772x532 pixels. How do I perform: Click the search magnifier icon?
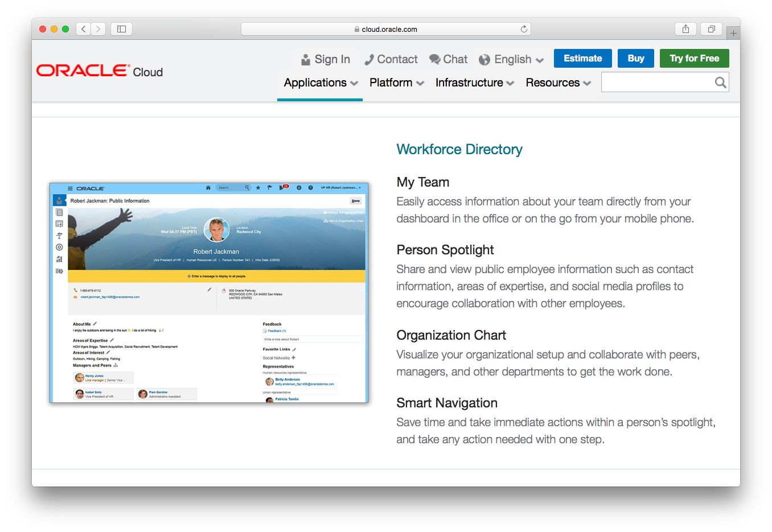[720, 83]
